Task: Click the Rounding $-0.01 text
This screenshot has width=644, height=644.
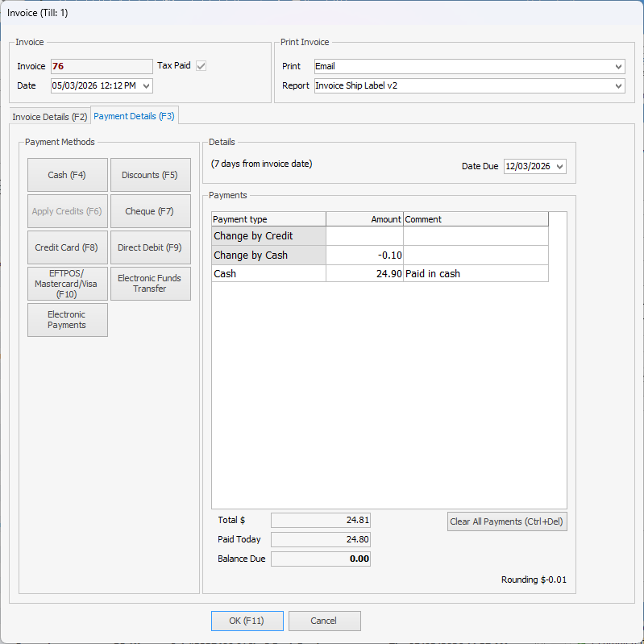Action: pos(534,580)
